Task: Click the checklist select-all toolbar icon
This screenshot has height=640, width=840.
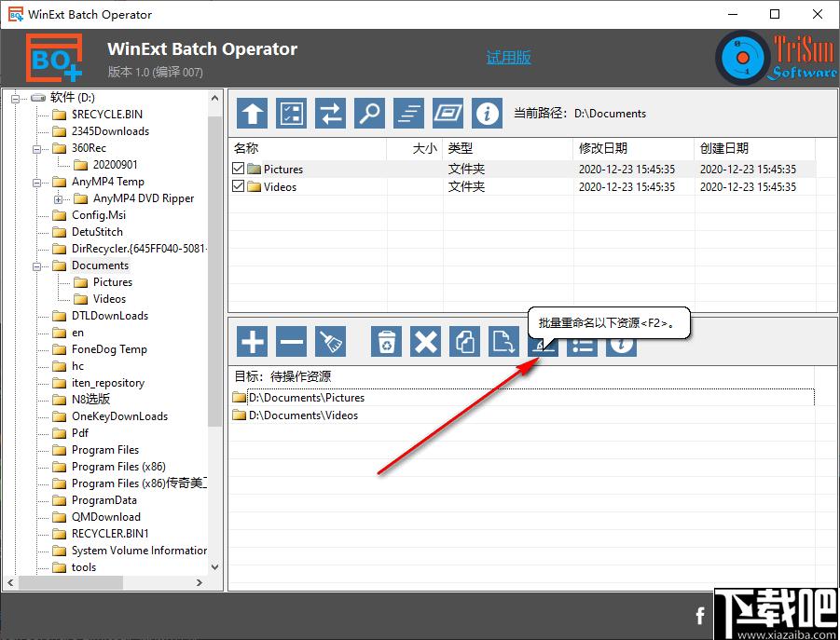Action: click(291, 113)
